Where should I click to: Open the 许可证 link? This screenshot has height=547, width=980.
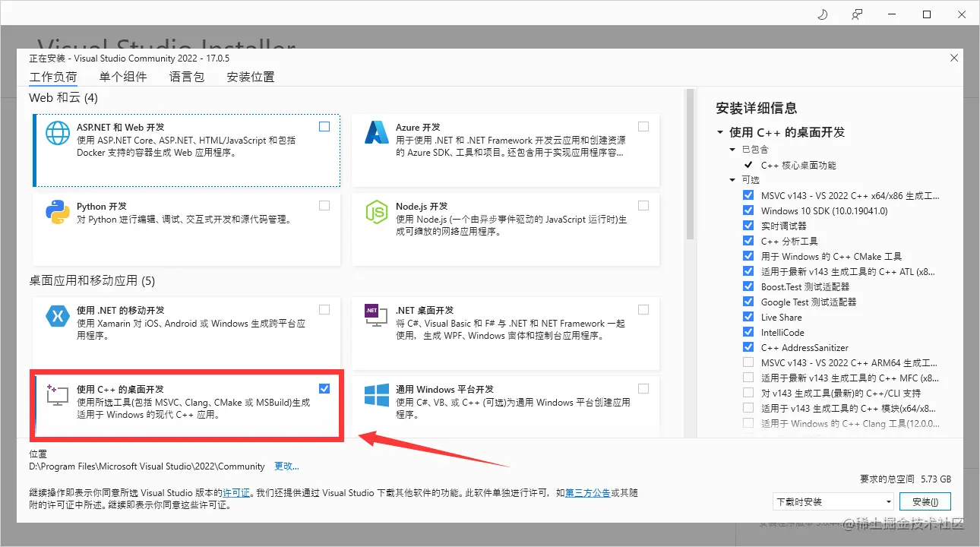click(x=236, y=493)
